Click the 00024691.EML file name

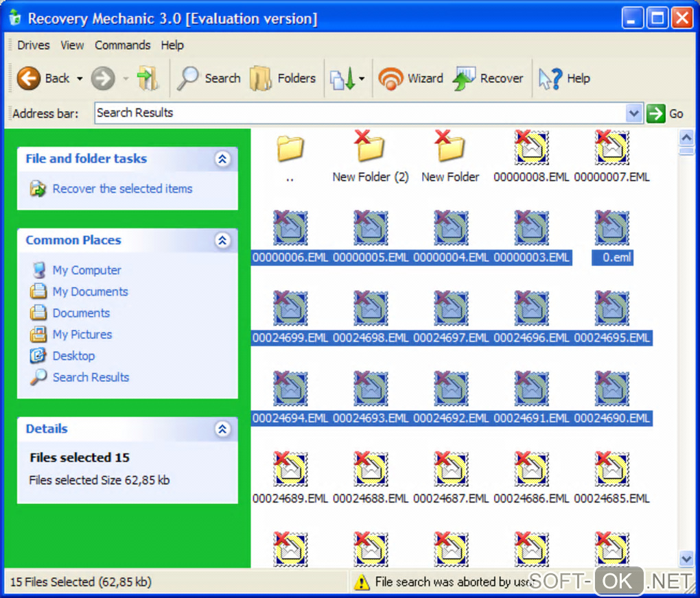coord(531,418)
